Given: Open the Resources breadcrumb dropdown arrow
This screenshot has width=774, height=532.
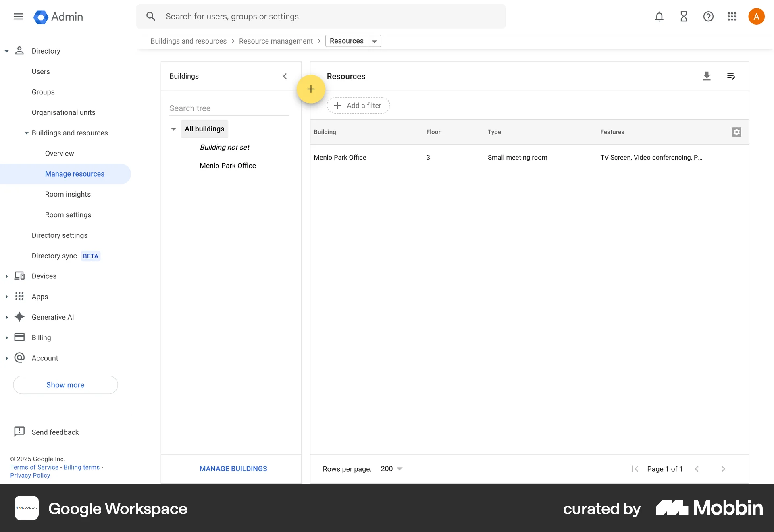Looking at the screenshot, I should [375, 41].
